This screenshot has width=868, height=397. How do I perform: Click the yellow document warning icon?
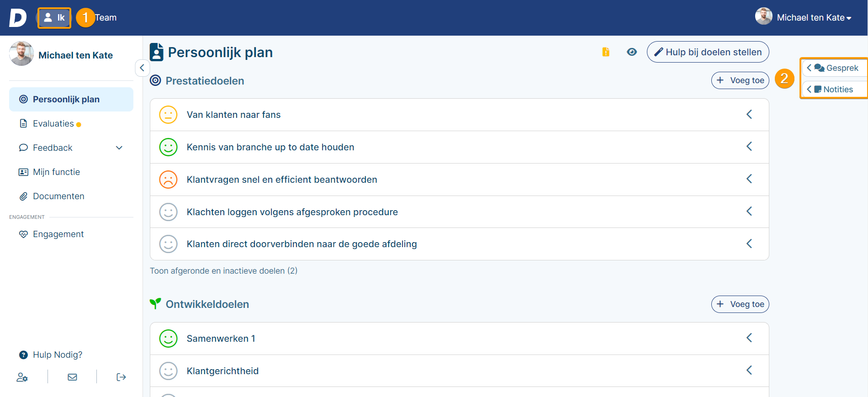606,52
